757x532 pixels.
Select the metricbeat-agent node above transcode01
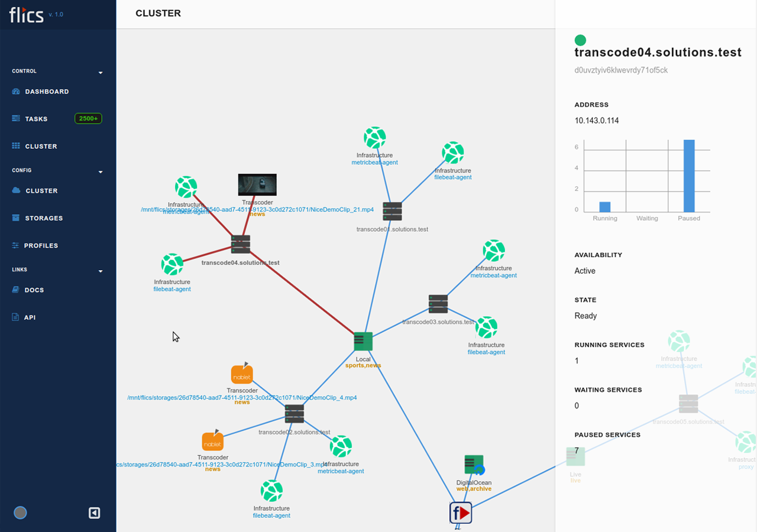374,138
